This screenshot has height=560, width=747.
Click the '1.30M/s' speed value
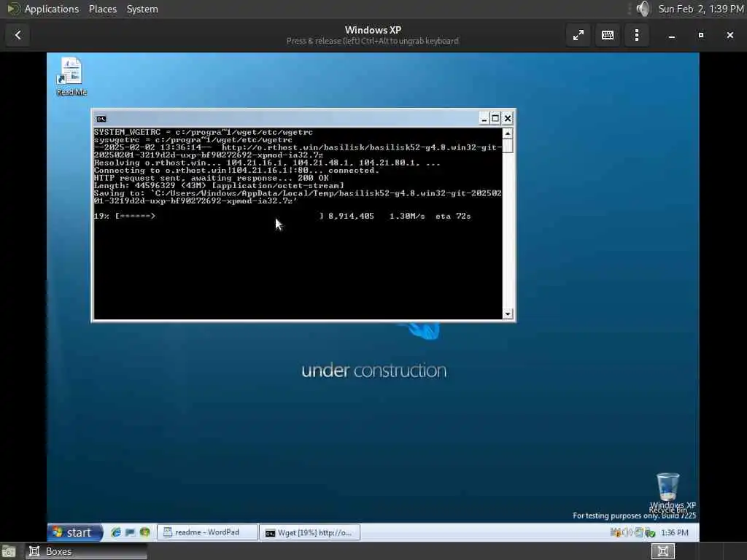pos(407,216)
